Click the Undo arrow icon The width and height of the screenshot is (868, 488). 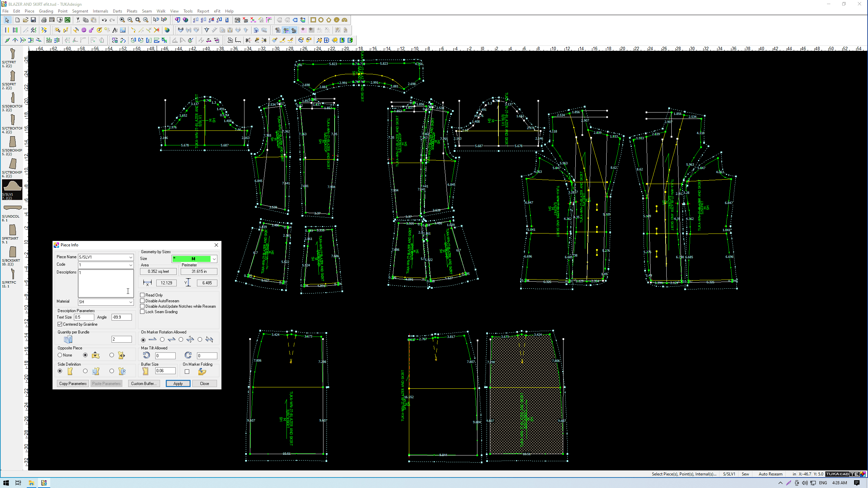(104, 20)
